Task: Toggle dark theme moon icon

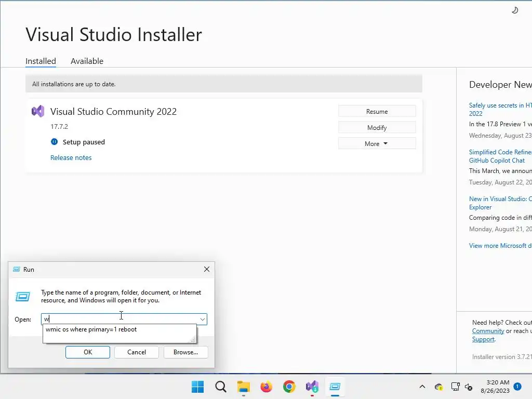Action: (515, 10)
